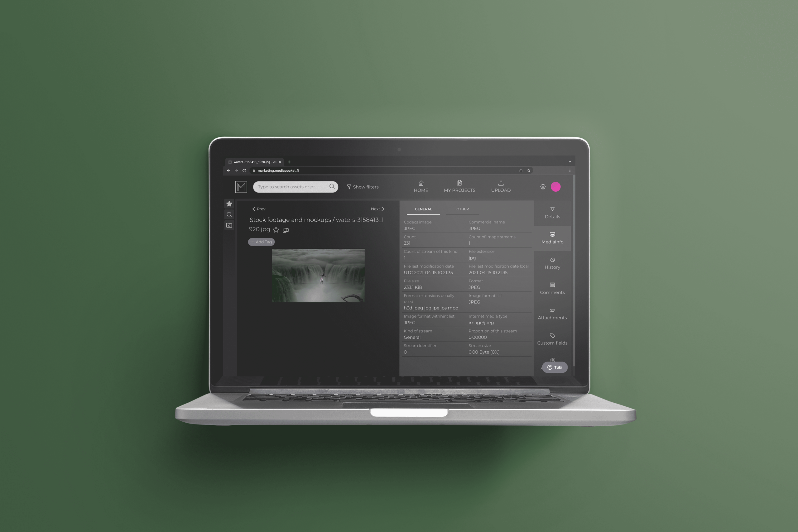The image size is (798, 532).
Task: Click the starred assets sidebar toggle
Action: coord(230,204)
